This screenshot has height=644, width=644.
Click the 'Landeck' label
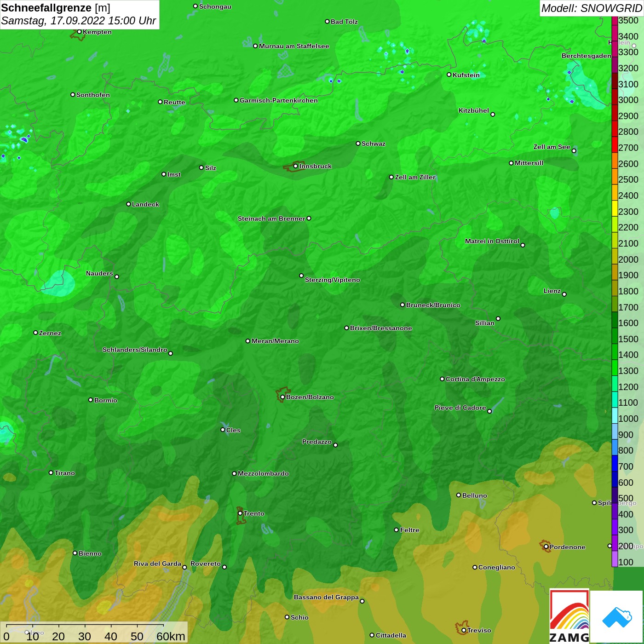pos(145,204)
